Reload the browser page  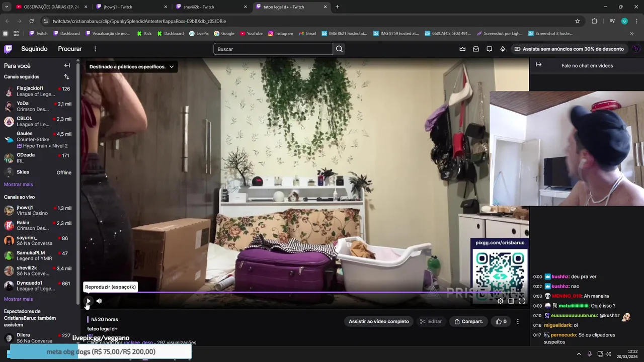pos(31,21)
